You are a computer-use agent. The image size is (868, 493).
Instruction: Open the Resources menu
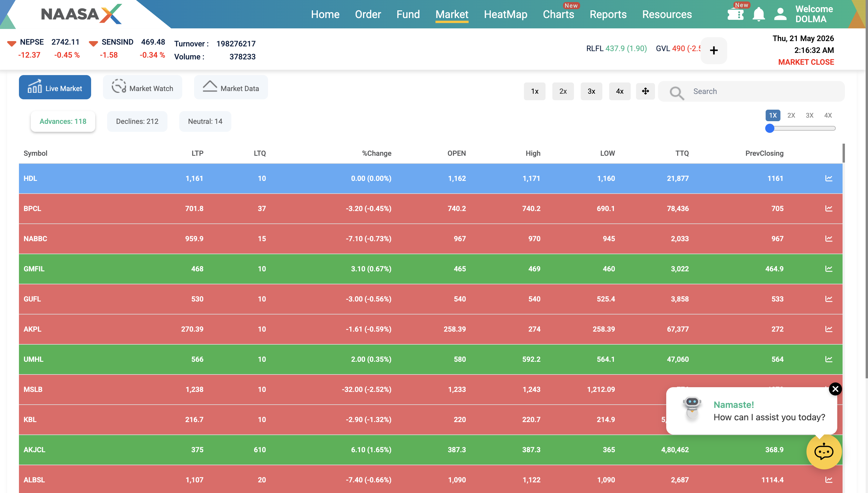pos(667,14)
